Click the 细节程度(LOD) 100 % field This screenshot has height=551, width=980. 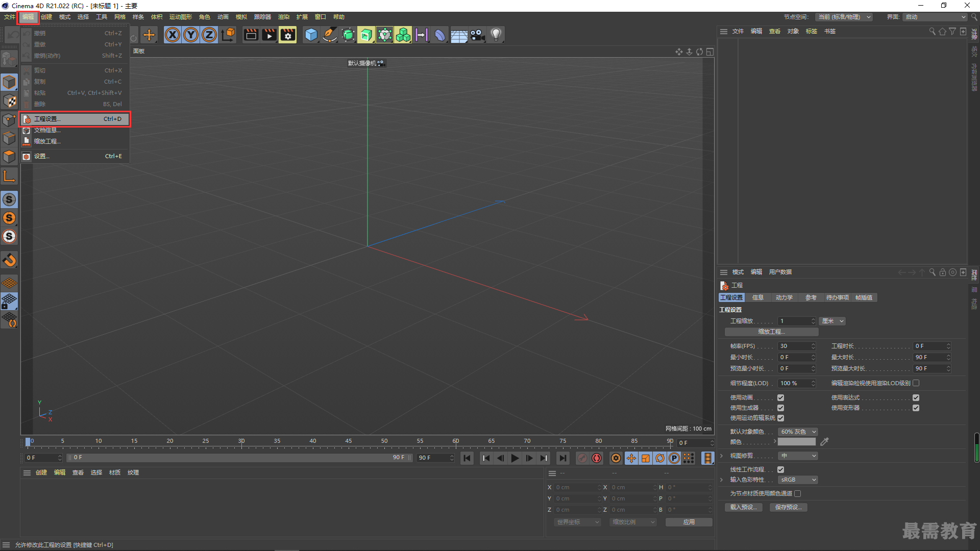[797, 384]
